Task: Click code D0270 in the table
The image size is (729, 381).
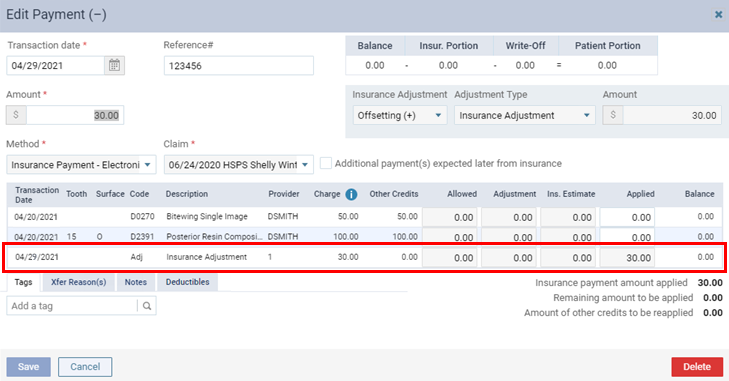Action: [142, 216]
